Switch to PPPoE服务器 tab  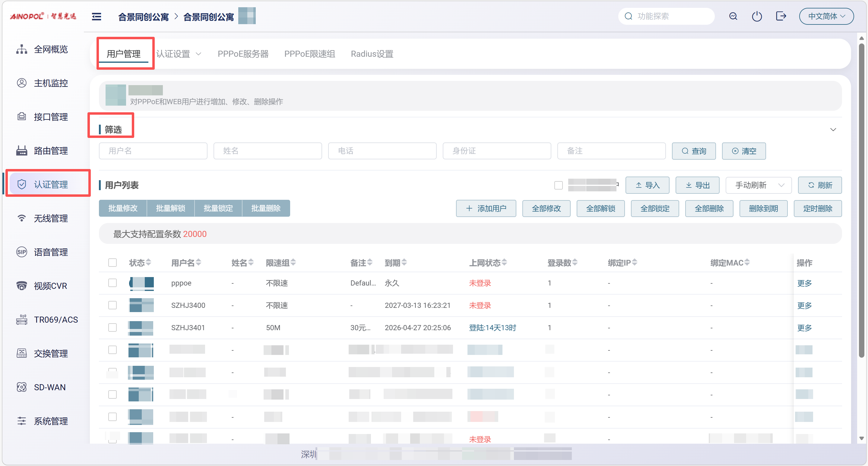(243, 54)
